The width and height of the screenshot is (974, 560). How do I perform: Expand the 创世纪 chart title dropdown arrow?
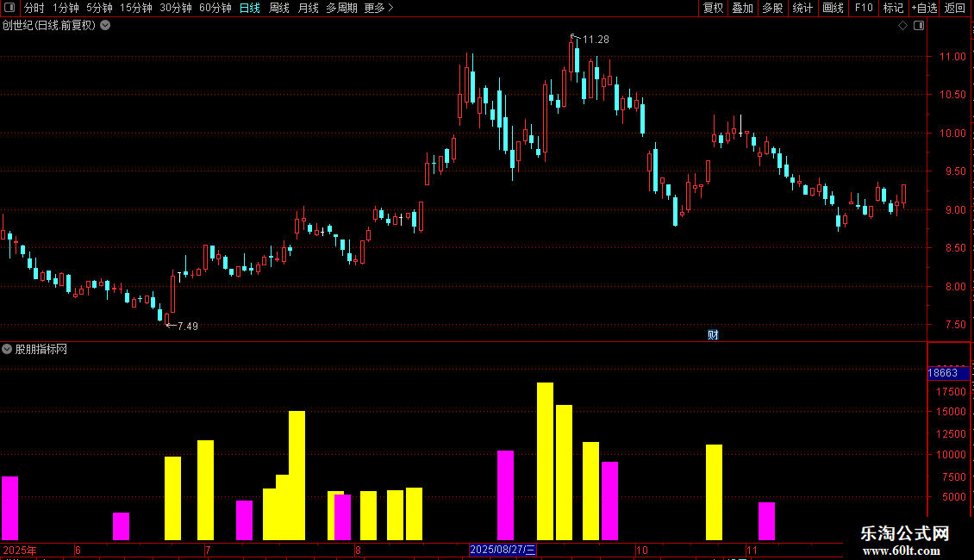[x=106, y=26]
